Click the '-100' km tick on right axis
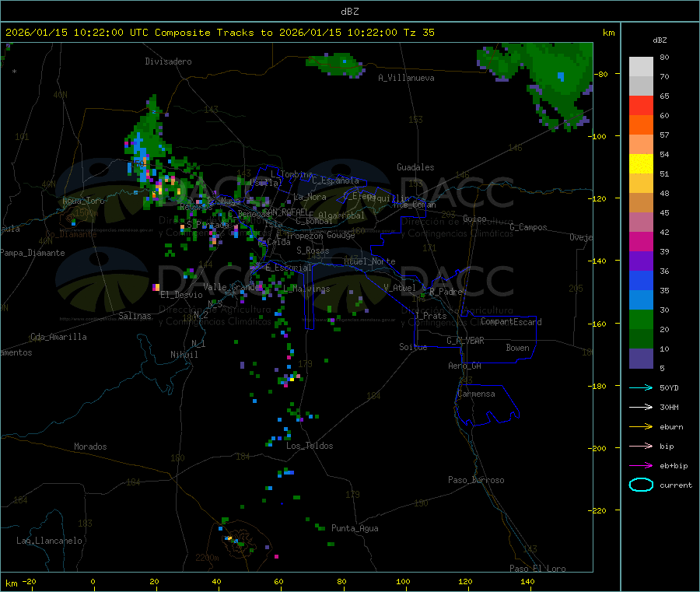The width and height of the screenshot is (700, 592). (x=599, y=136)
